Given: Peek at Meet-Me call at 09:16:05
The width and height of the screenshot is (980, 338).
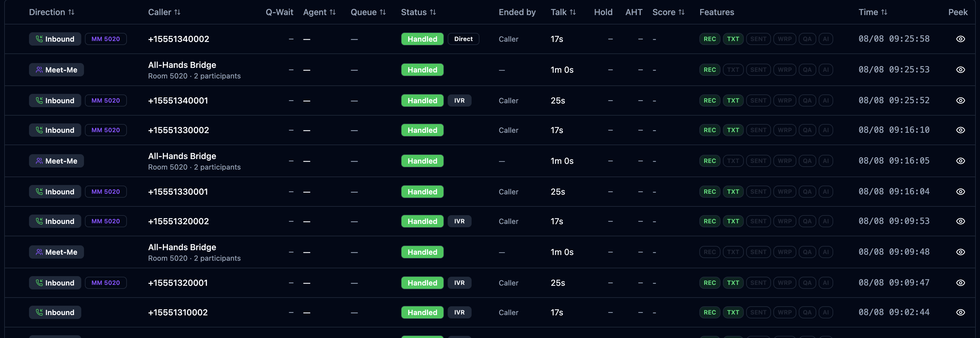Looking at the screenshot, I should 960,161.
